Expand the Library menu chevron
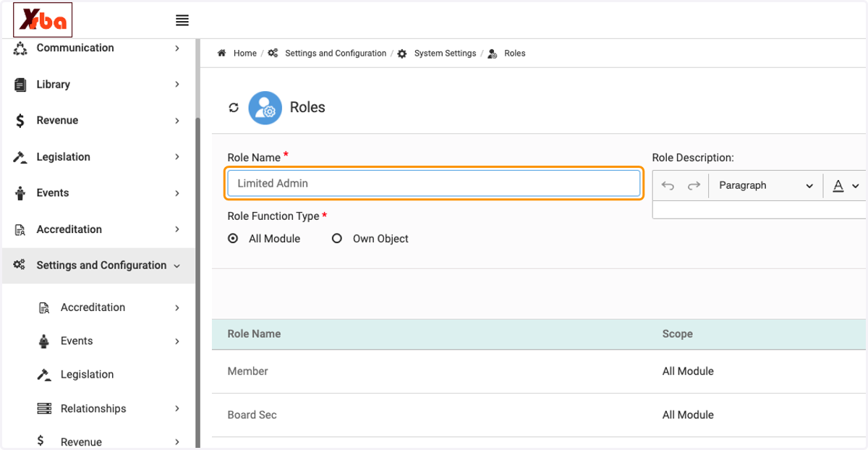Viewport: 868px width, 450px height. pos(177,85)
